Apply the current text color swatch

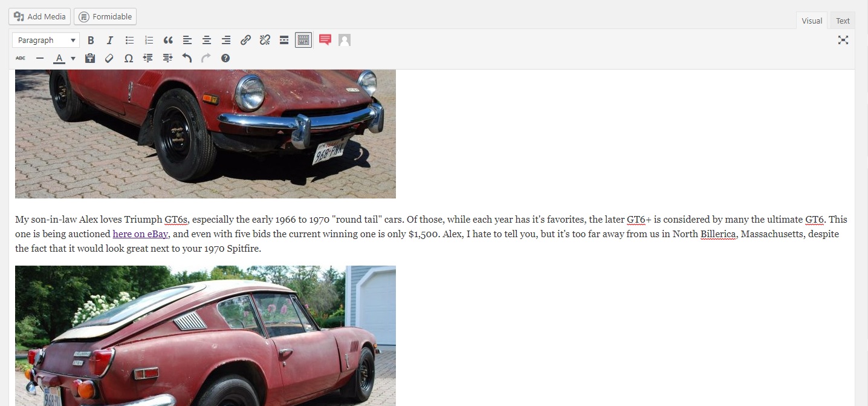[x=59, y=58]
